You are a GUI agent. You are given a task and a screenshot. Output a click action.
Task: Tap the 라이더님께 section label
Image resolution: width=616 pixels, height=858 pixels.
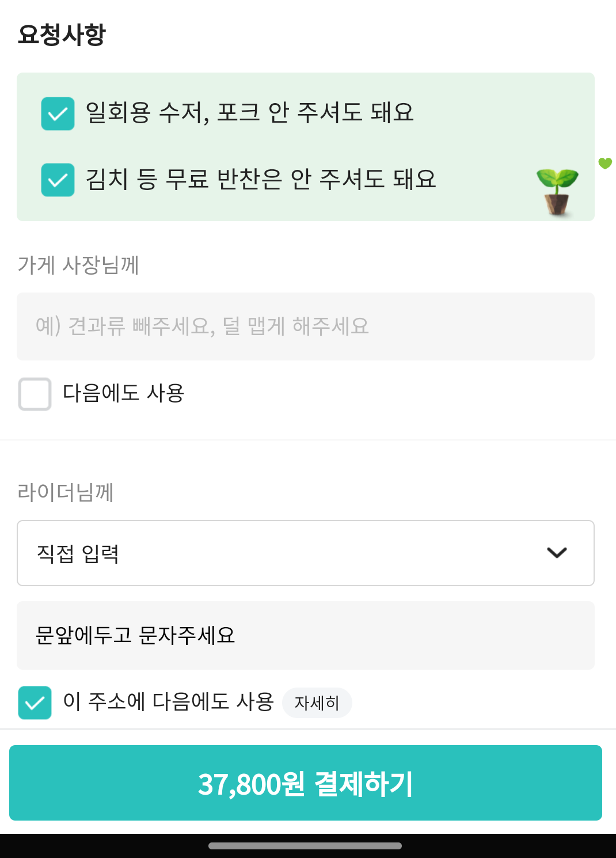point(66,492)
